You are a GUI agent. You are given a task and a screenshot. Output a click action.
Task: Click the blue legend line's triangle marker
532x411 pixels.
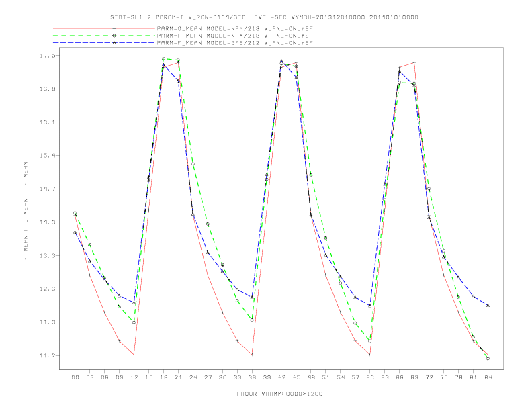114,43
